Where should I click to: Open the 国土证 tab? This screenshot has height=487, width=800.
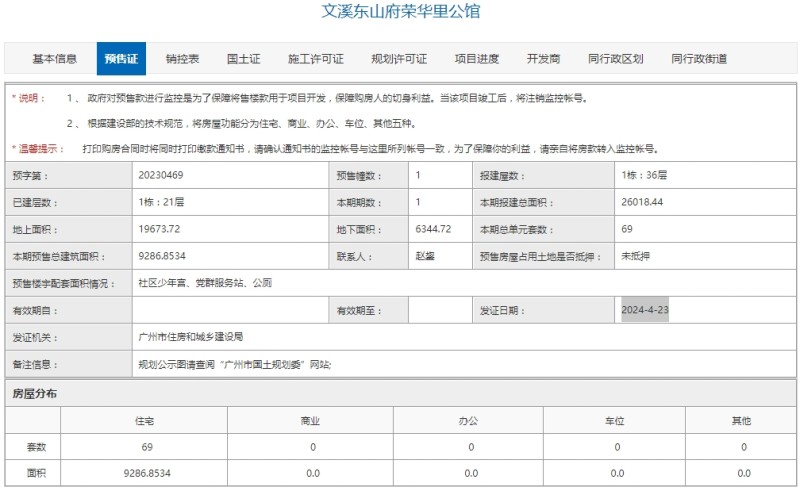243,59
